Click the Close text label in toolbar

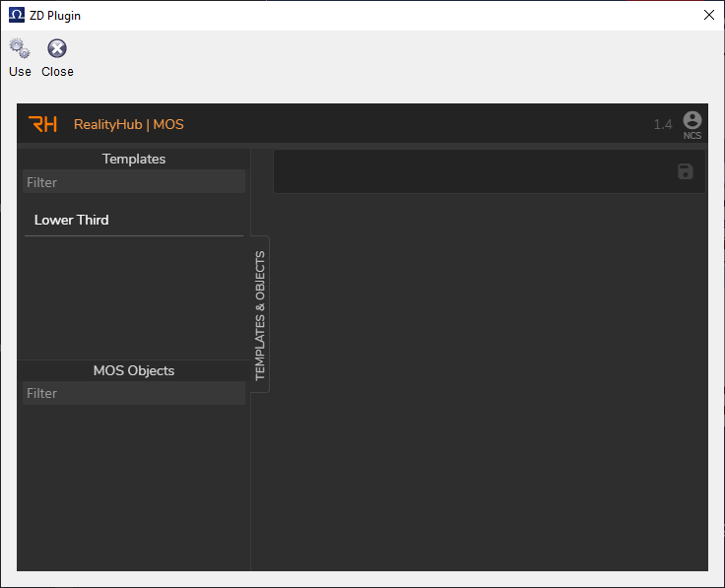click(x=57, y=72)
